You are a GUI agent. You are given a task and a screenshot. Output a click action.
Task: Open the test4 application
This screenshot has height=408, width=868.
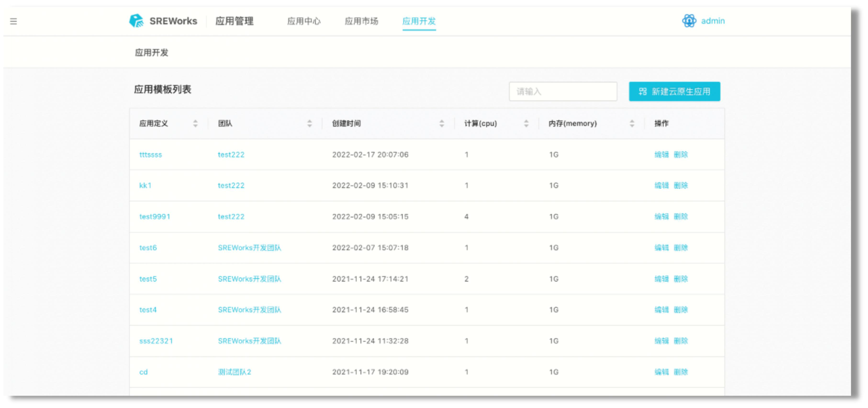pyautogui.click(x=148, y=310)
